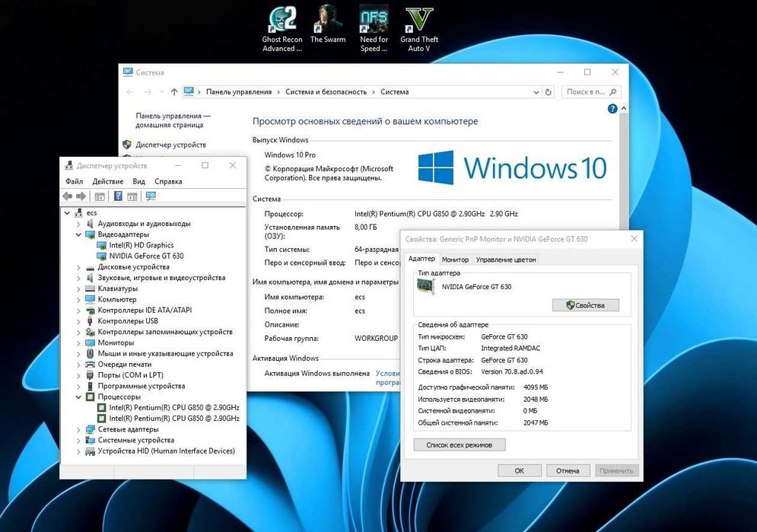The image size is (757, 532).
Task: Expand the Сетевые адаптеры tree node
Action: pos(78,429)
